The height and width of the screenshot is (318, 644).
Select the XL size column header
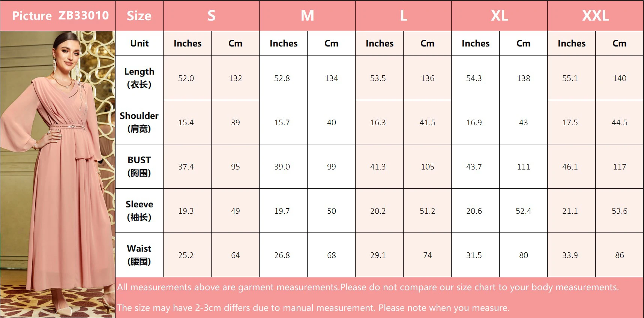point(499,15)
